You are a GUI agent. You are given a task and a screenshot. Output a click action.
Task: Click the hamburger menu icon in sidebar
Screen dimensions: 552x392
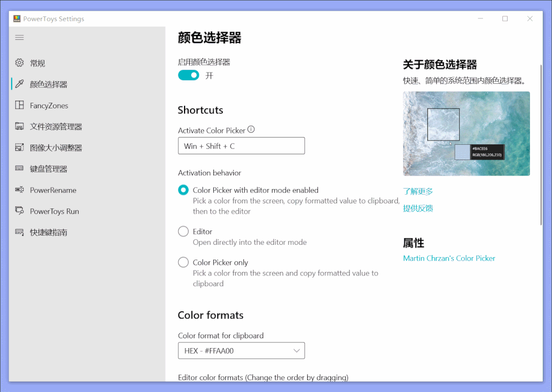[19, 38]
